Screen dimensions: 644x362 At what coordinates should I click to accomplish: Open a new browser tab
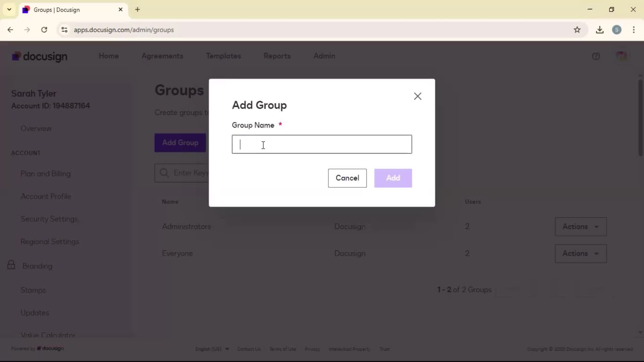pos(138,10)
